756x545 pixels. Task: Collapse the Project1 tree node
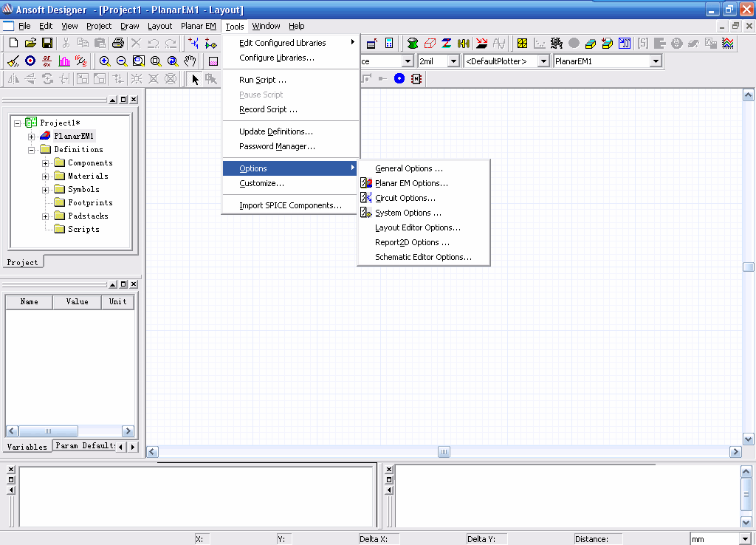[18, 123]
